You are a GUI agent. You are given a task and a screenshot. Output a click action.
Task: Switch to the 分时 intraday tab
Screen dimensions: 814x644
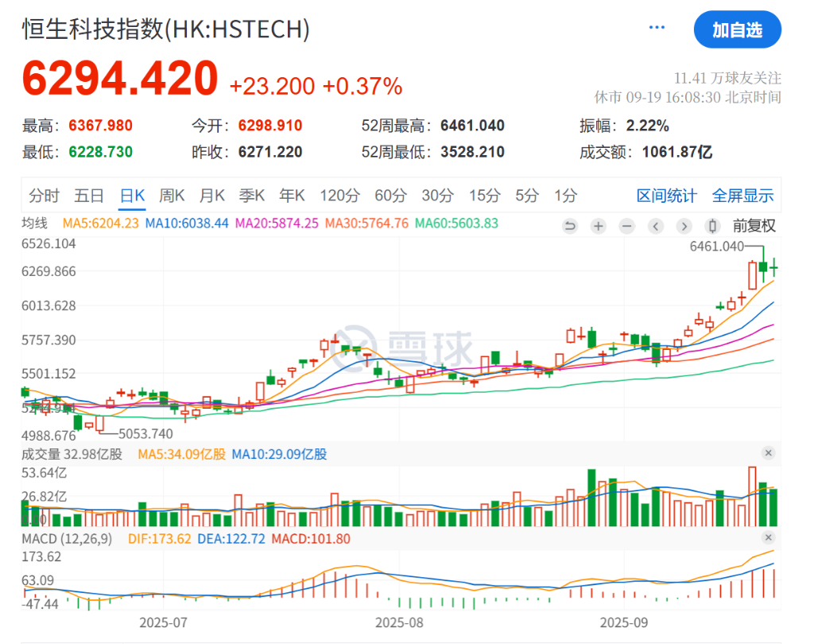44,195
